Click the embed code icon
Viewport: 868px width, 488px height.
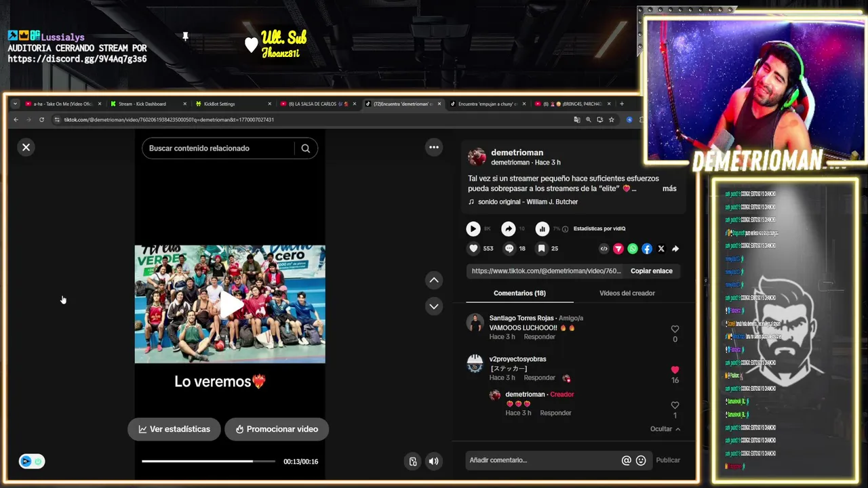pyautogui.click(x=604, y=249)
